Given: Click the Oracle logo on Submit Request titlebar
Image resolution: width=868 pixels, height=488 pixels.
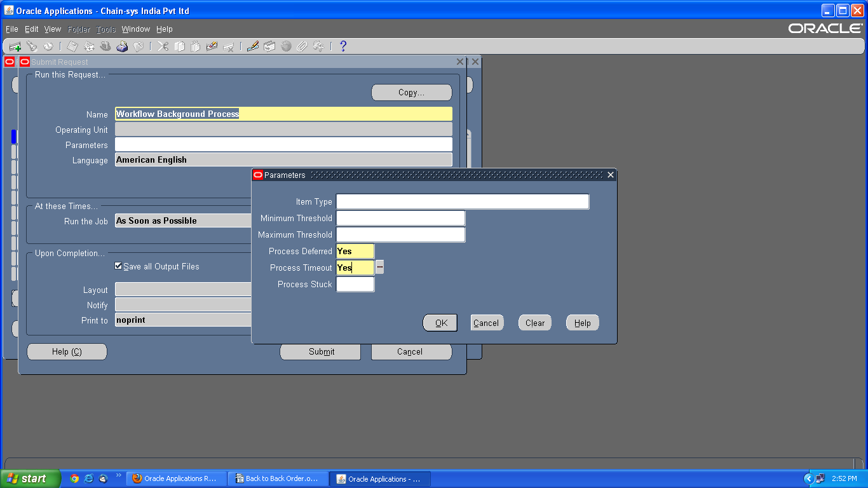Looking at the screenshot, I should coord(25,62).
